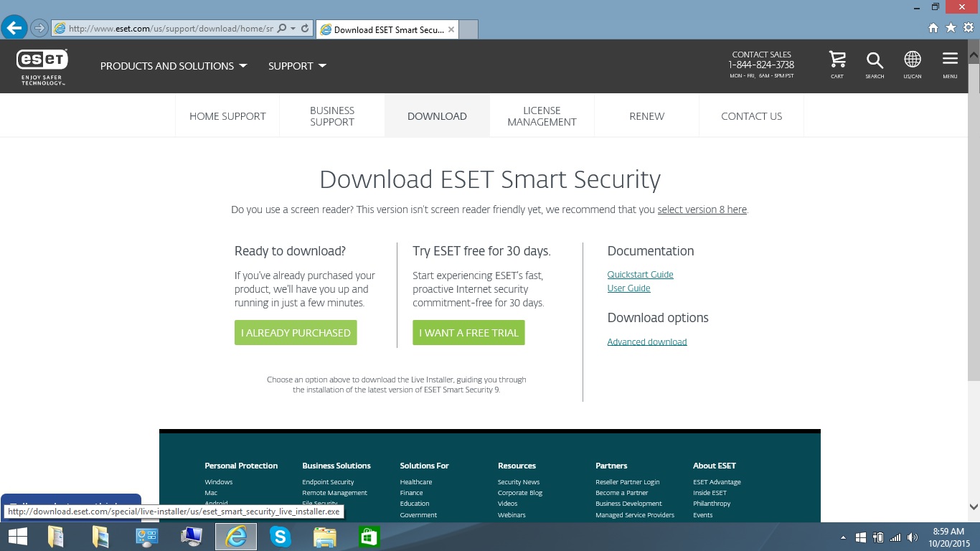The image size is (980, 551).
Task: Open the User Guide link
Action: point(628,288)
